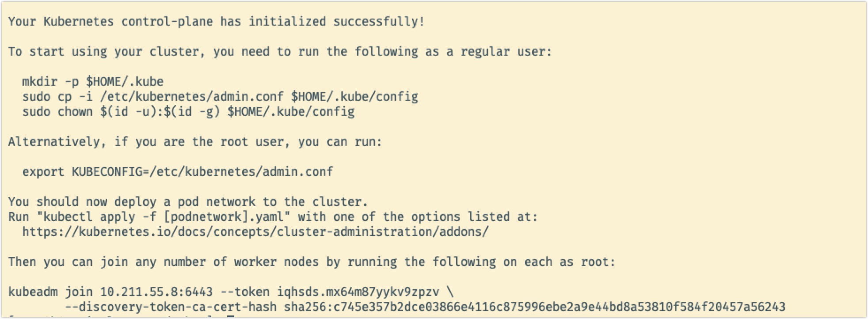Screen dimensions: 868x319
Task: Click the "To start using your cluster" line
Action: [x=280, y=52]
